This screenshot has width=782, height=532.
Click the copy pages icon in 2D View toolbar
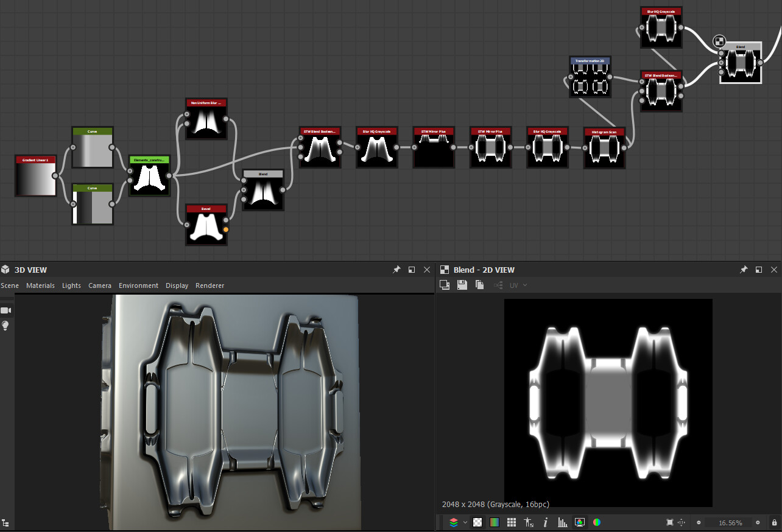(480, 285)
